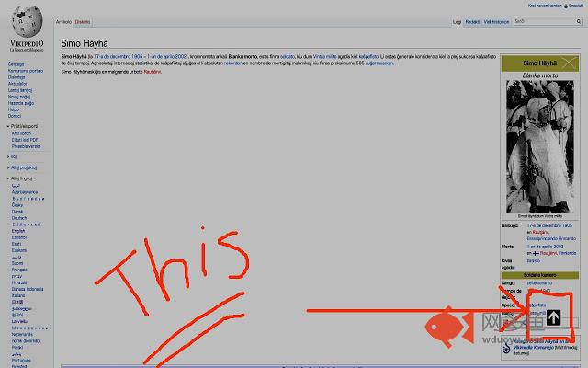Click into the Serĉi search field
Image resolution: width=588 pixels, height=368 pixels.
[x=540, y=20]
